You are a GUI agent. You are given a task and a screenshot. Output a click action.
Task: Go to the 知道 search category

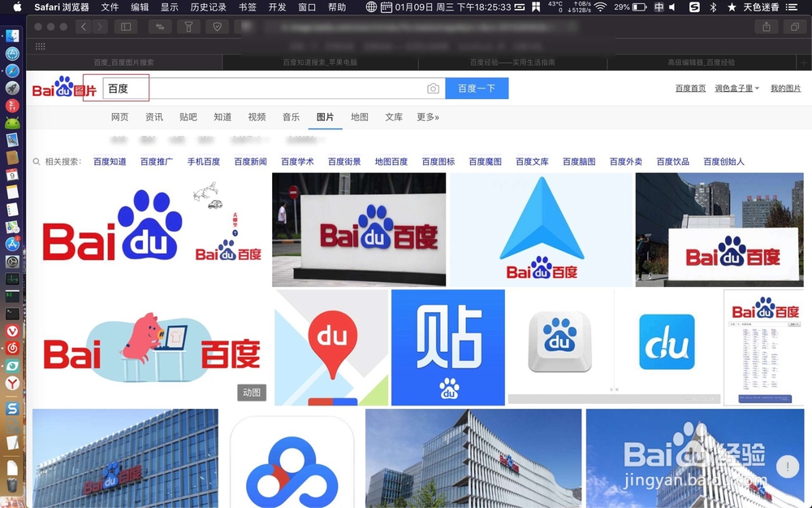(222, 117)
